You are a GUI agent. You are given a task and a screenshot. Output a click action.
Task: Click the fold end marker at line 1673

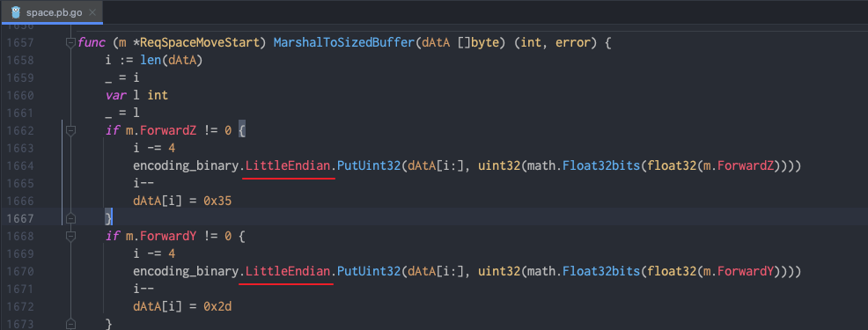click(70, 324)
